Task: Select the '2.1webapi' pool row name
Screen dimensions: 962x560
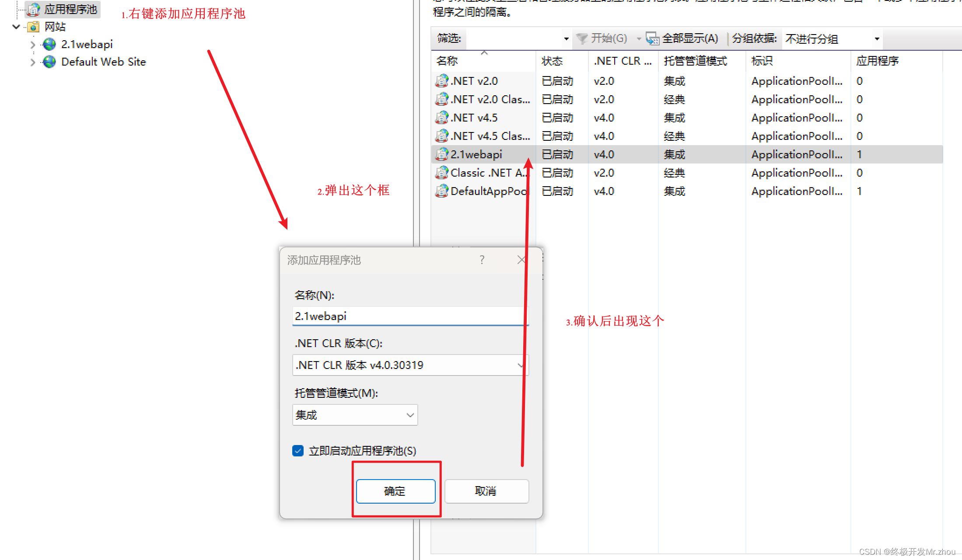Action: coord(476,154)
